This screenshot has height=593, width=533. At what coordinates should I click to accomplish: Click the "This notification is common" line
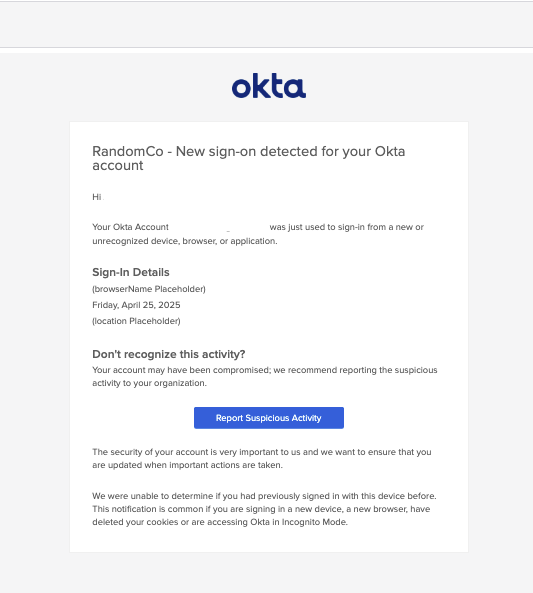pos(261,509)
